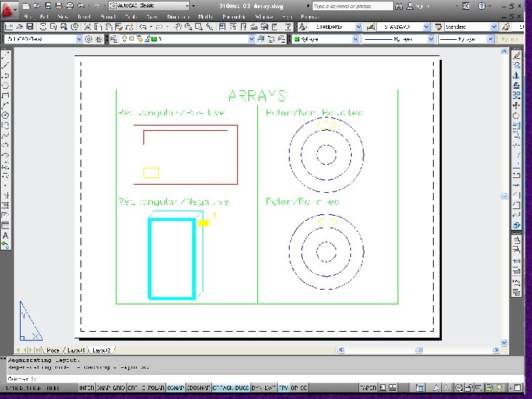Click the Sign In button
The image size is (532, 399).
pyautogui.click(x=417, y=6)
